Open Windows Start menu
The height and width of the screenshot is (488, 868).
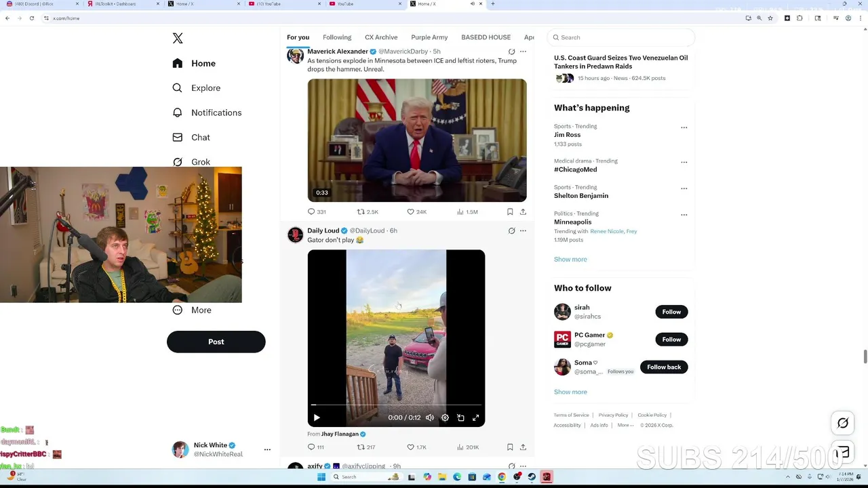pos(321,477)
